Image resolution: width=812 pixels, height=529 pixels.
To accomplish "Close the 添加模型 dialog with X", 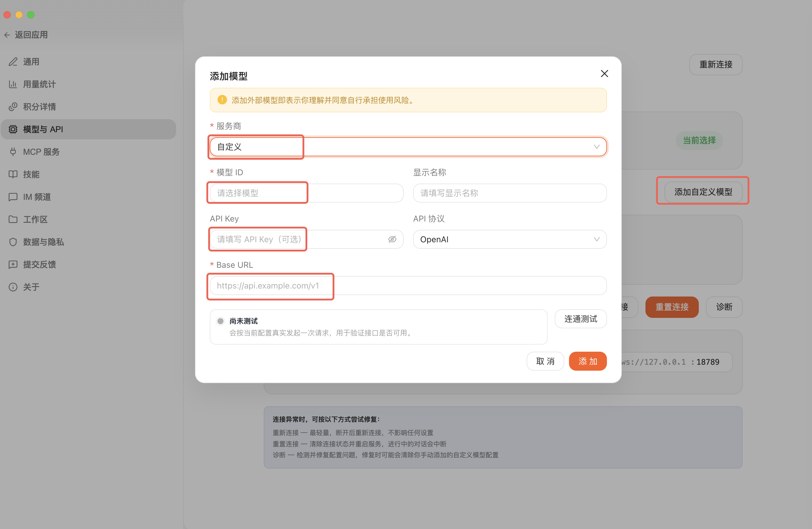I will pyautogui.click(x=604, y=74).
